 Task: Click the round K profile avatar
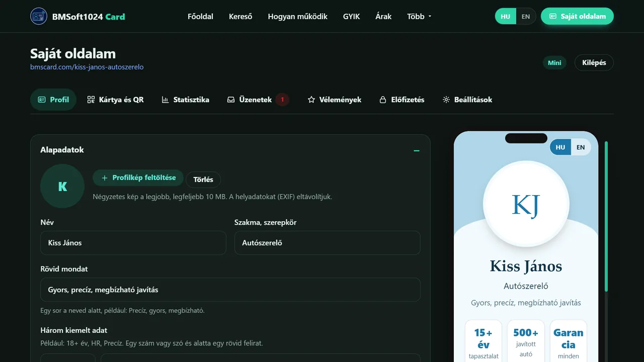coord(62,186)
